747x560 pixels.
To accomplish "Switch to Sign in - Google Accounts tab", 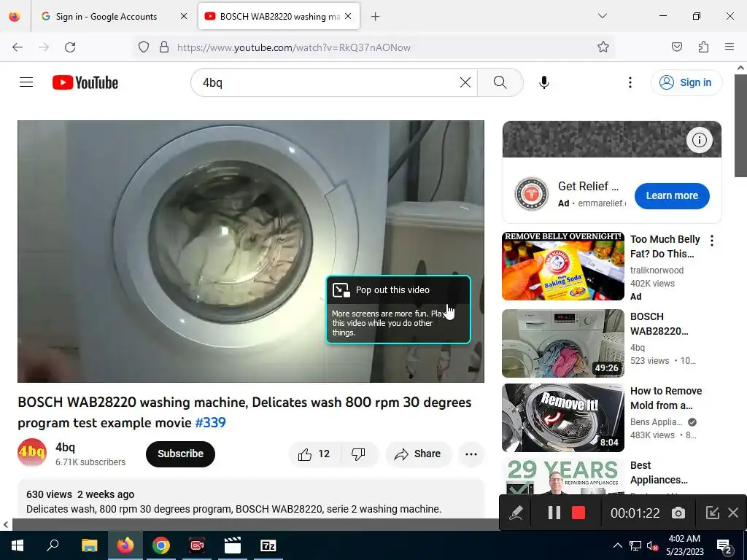I will point(107,17).
